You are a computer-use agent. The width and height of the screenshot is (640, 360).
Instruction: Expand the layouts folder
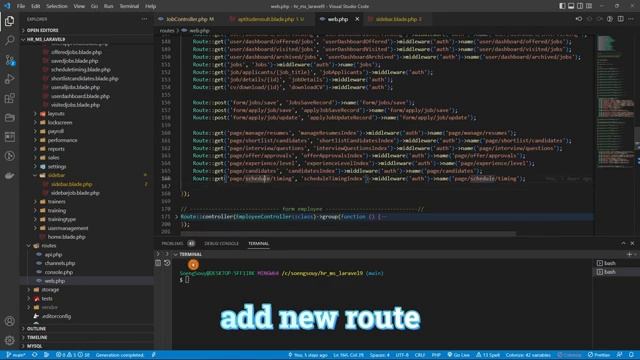click(56, 113)
